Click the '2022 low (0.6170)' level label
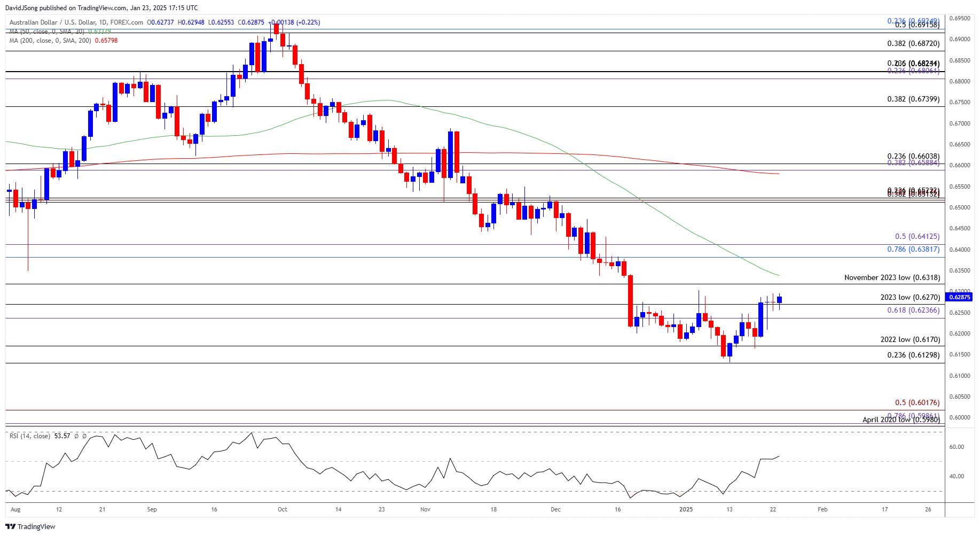 tap(910, 339)
